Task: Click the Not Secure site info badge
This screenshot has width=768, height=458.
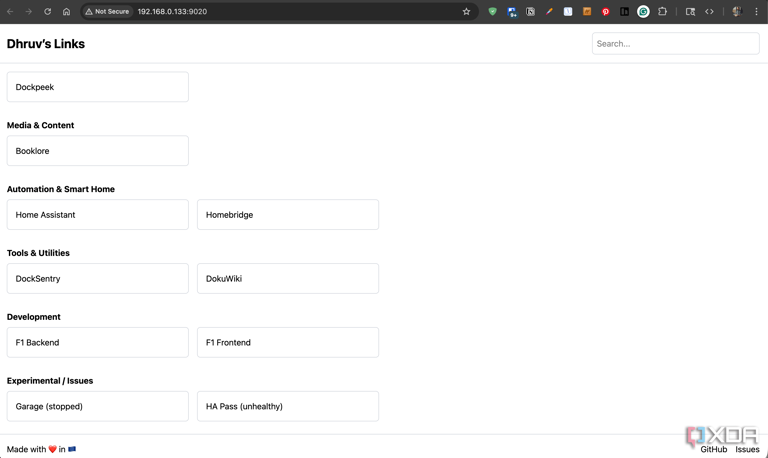Action: pyautogui.click(x=107, y=12)
